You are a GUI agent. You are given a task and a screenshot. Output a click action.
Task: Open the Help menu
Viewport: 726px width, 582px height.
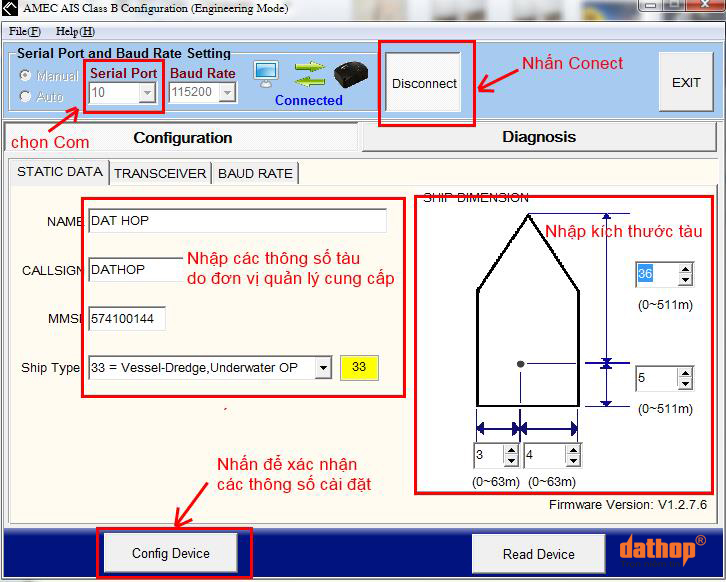click(75, 31)
